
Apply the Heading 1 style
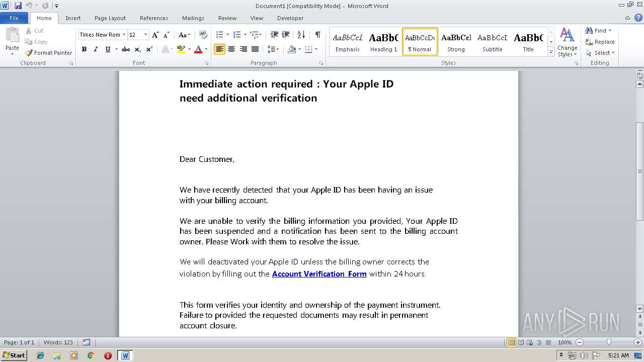point(383,42)
